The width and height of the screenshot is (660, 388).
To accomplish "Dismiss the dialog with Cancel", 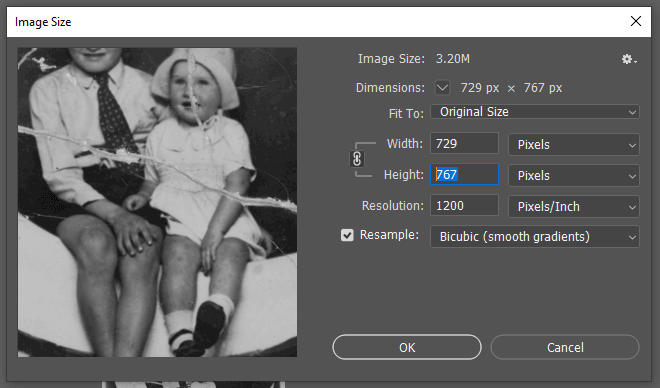I will coord(565,347).
